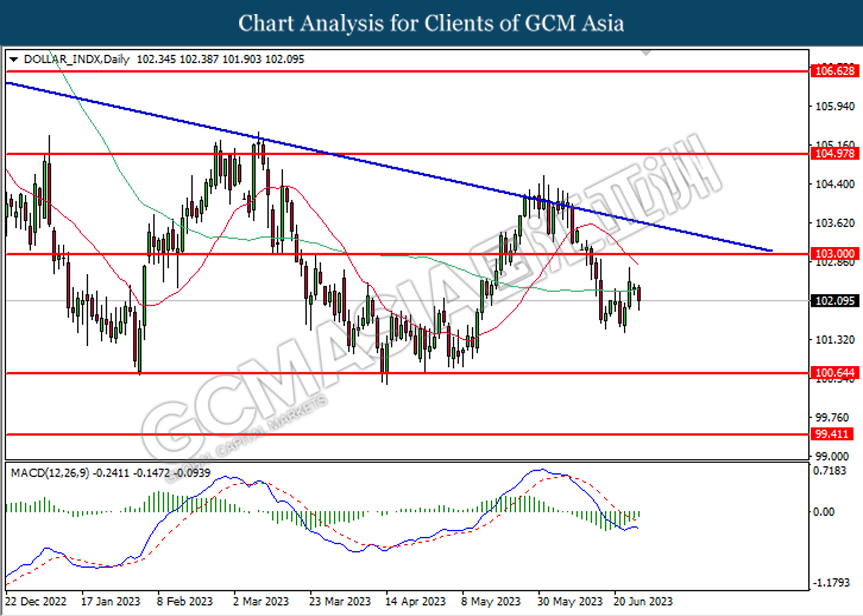Screen dimensions: 863x616
Task: Click the 103.000 level price tag
Action: tap(835, 254)
